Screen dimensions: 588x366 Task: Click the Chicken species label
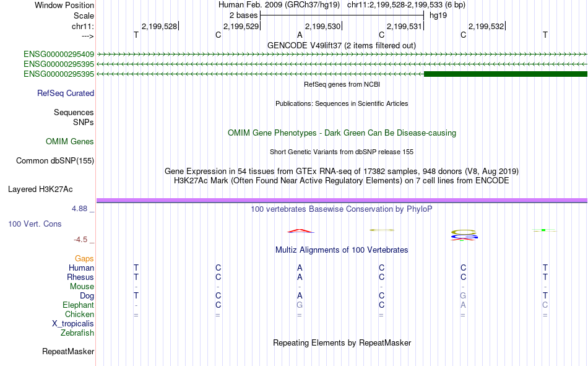pyautogui.click(x=79, y=314)
